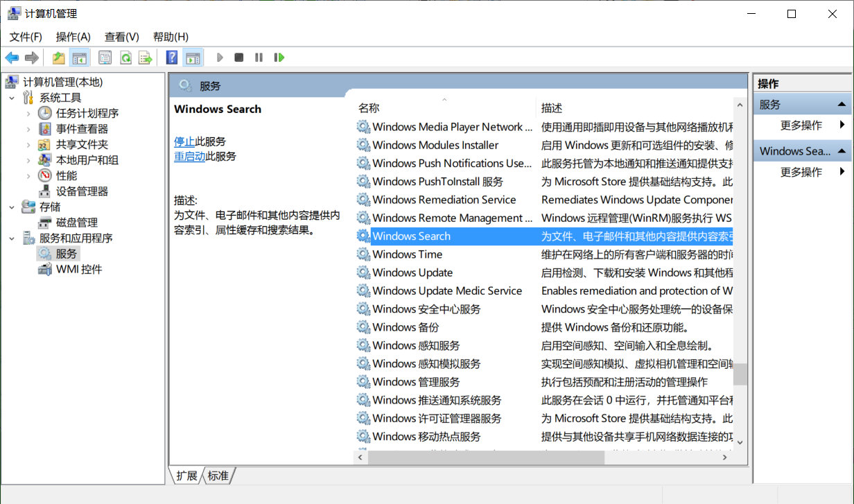The width and height of the screenshot is (854, 504).
Task: Click the 导出列表 toolbar icon
Action: [x=145, y=57]
